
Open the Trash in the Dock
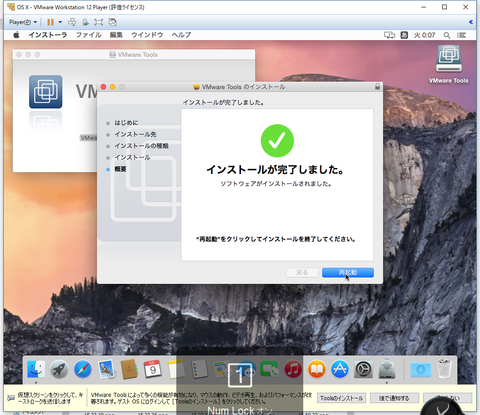tap(444, 369)
